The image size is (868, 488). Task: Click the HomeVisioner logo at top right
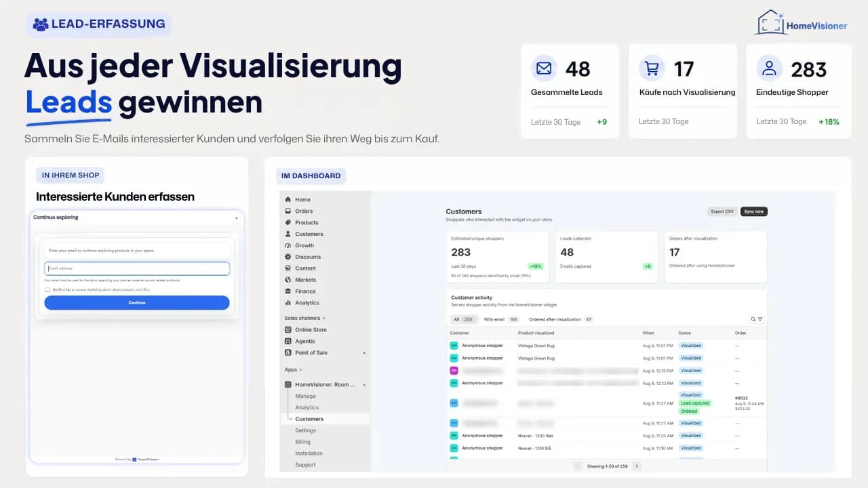click(x=801, y=23)
